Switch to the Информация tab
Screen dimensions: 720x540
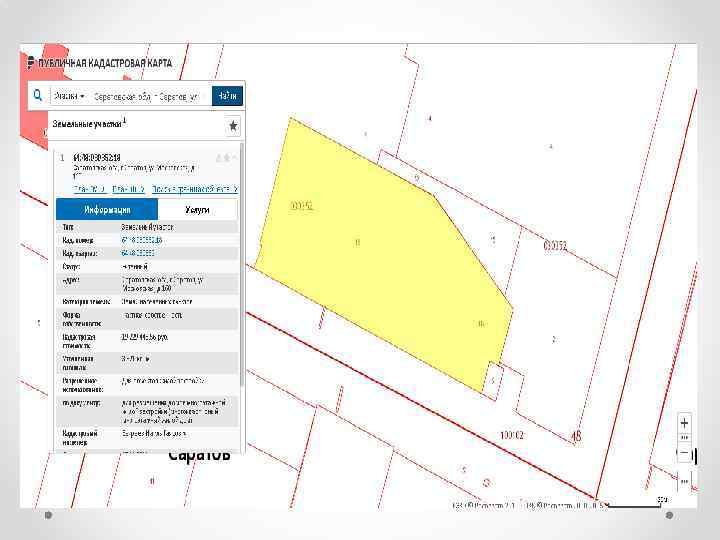[x=107, y=210]
